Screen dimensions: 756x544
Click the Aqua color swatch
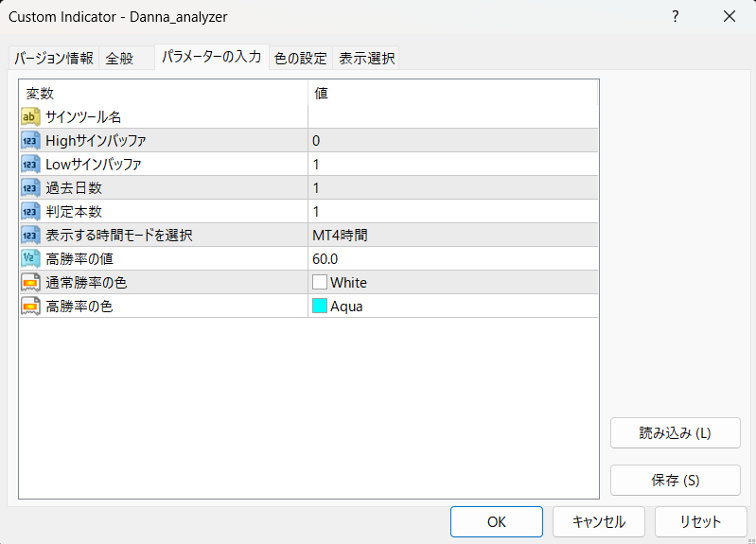320,306
